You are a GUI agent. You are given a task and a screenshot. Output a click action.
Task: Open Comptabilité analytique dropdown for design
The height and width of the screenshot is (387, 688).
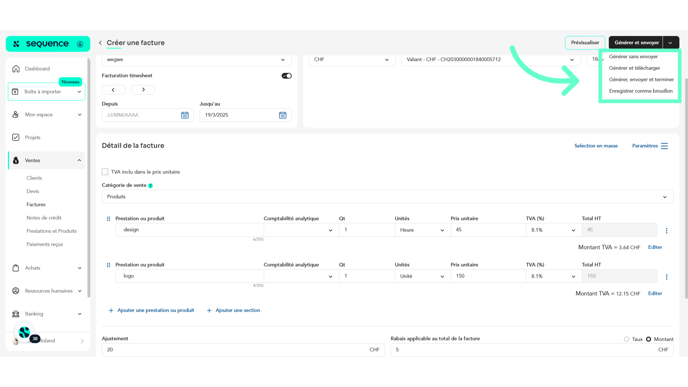[x=301, y=230]
